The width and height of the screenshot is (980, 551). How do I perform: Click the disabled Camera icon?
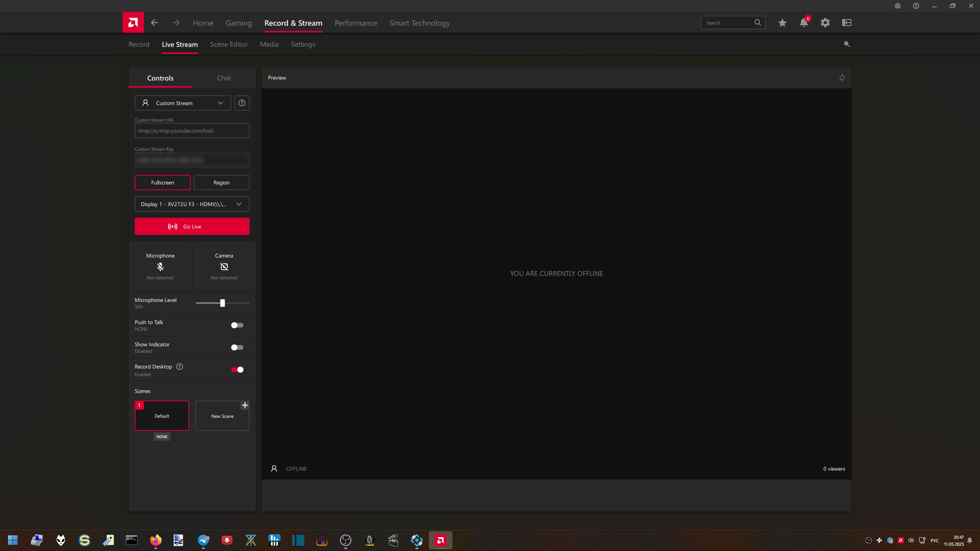(x=224, y=267)
